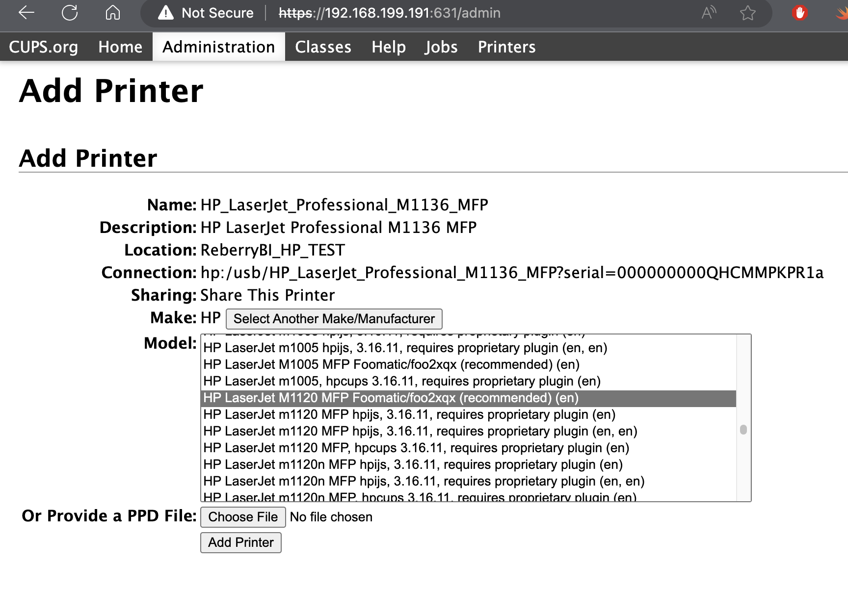Click the description HP LaserJet Professional M1136 MFP
The width and height of the screenshot is (848, 616).
click(x=339, y=228)
